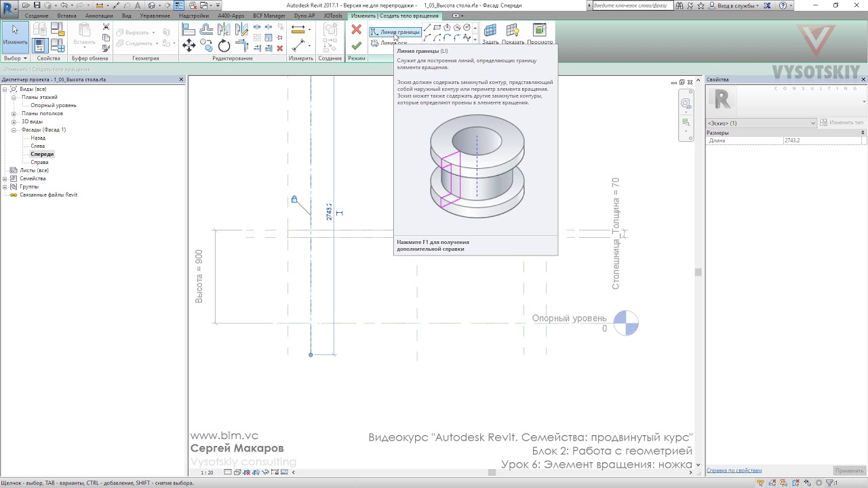Open the Dyno AP ribbon tab
Image resolution: width=868 pixels, height=488 pixels.
click(304, 16)
